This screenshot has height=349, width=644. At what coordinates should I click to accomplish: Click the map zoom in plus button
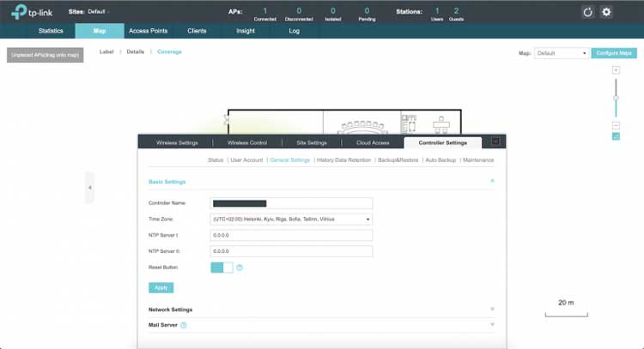[x=616, y=70]
